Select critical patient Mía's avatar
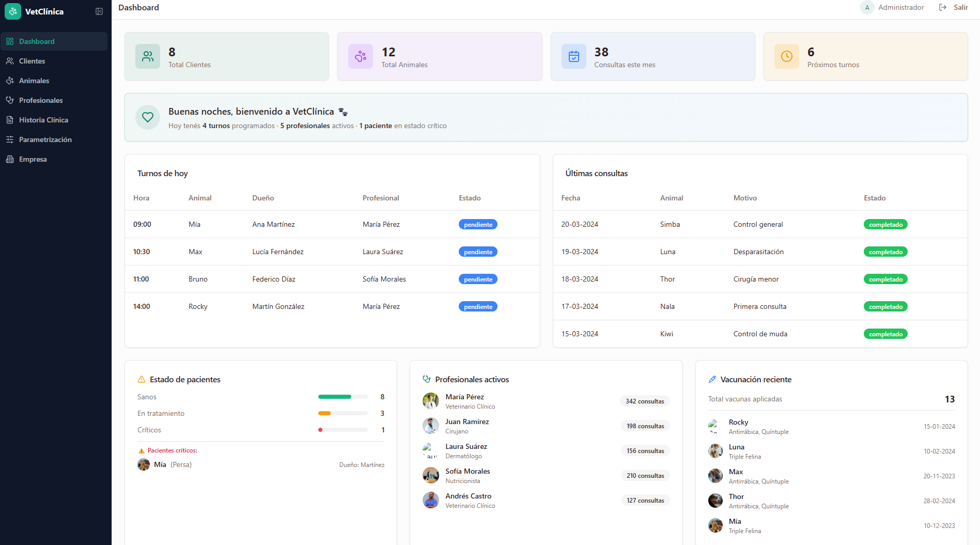The image size is (980, 545). click(144, 464)
